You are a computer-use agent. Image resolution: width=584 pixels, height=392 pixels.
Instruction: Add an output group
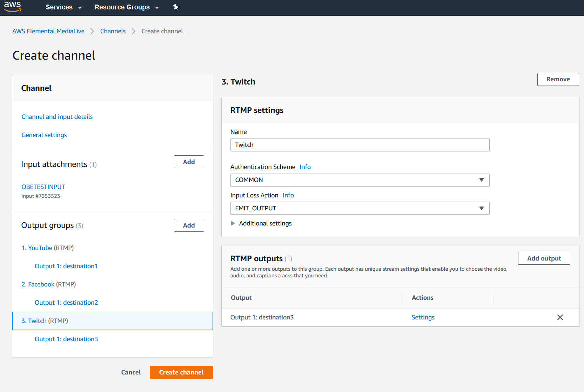click(189, 225)
